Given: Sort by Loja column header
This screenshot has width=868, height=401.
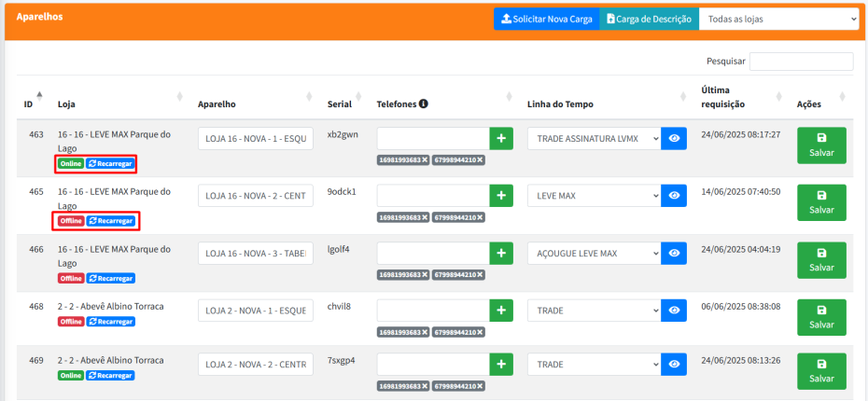Looking at the screenshot, I should [x=117, y=104].
